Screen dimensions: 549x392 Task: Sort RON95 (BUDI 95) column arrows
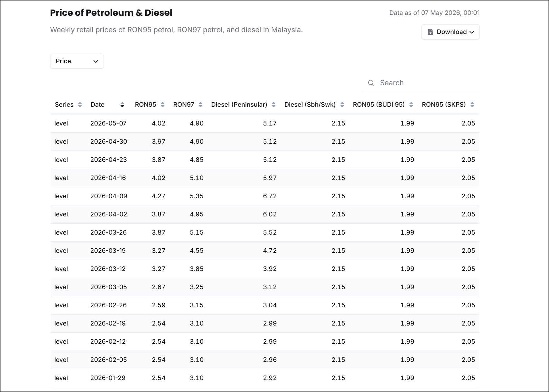point(411,105)
